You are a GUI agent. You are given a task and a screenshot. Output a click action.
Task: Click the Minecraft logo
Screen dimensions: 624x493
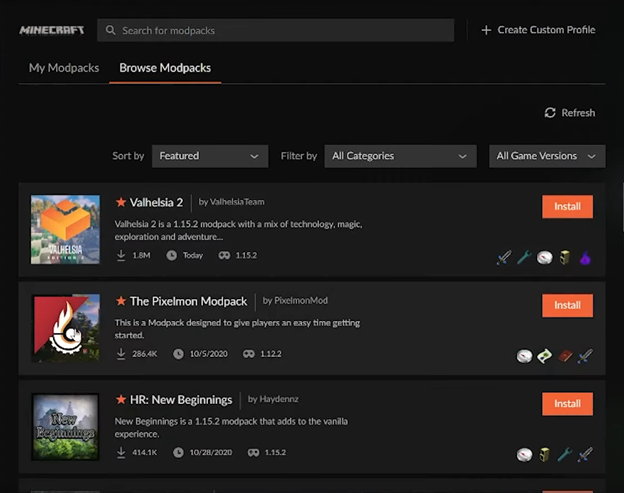pyautogui.click(x=52, y=30)
